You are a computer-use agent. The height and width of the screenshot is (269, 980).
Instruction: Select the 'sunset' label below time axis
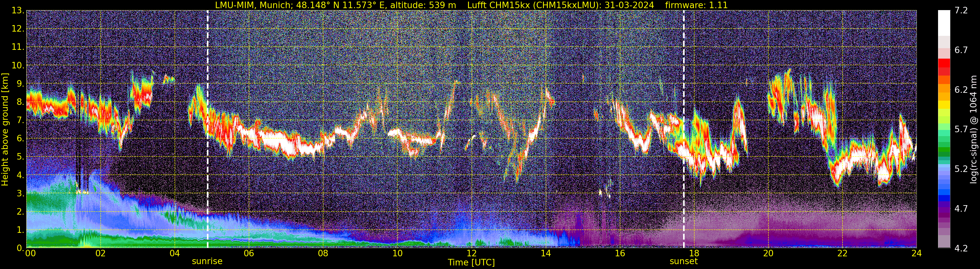(x=684, y=262)
